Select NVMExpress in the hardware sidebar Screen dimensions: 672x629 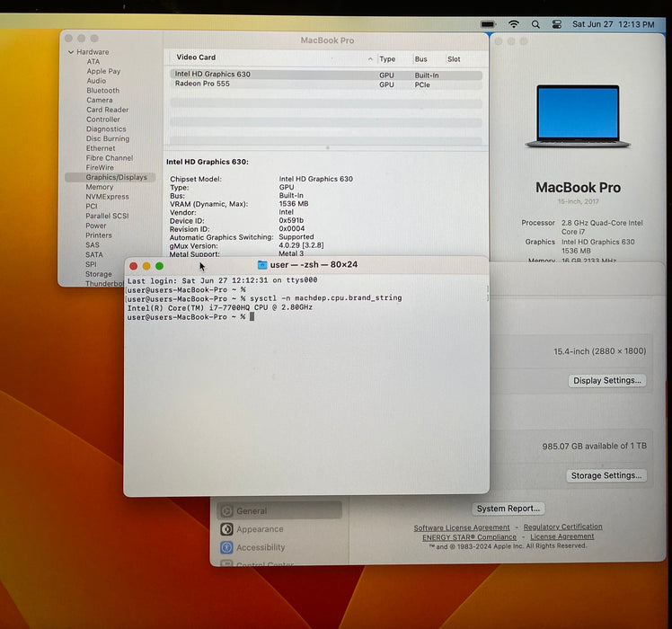tap(107, 197)
